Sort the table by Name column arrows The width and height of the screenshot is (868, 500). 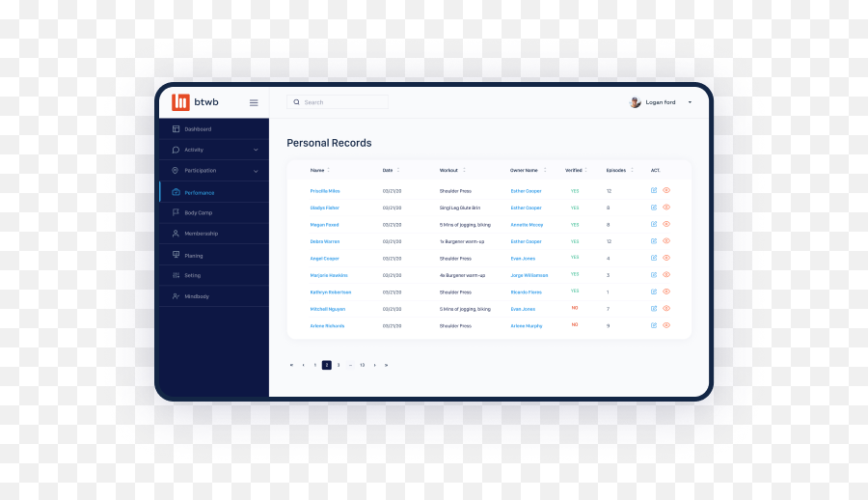tap(328, 170)
